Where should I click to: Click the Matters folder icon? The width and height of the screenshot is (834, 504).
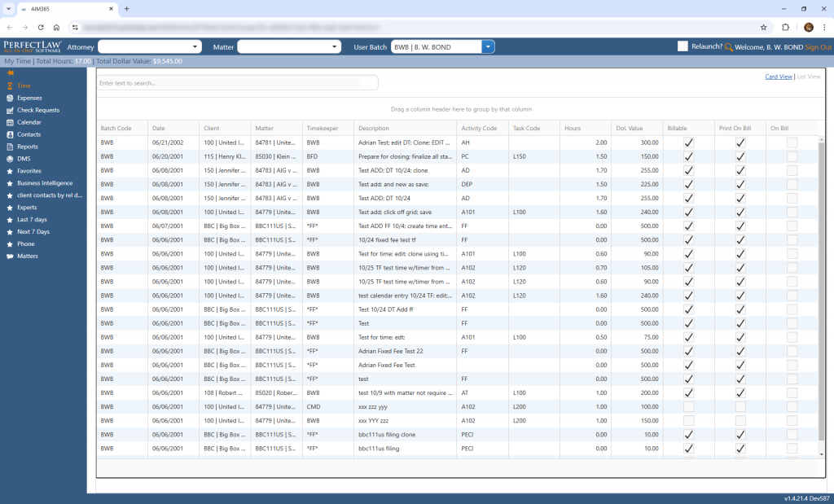(x=10, y=256)
